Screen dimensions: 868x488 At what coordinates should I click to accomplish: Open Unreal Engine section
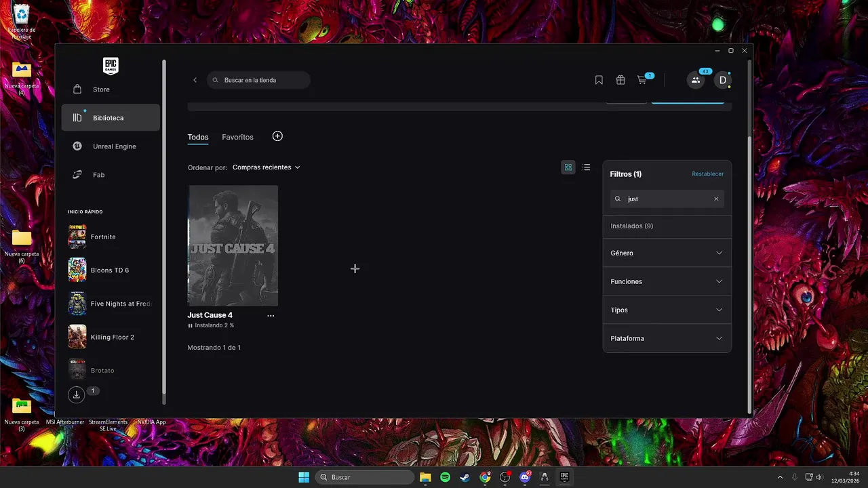coord(111,146)
